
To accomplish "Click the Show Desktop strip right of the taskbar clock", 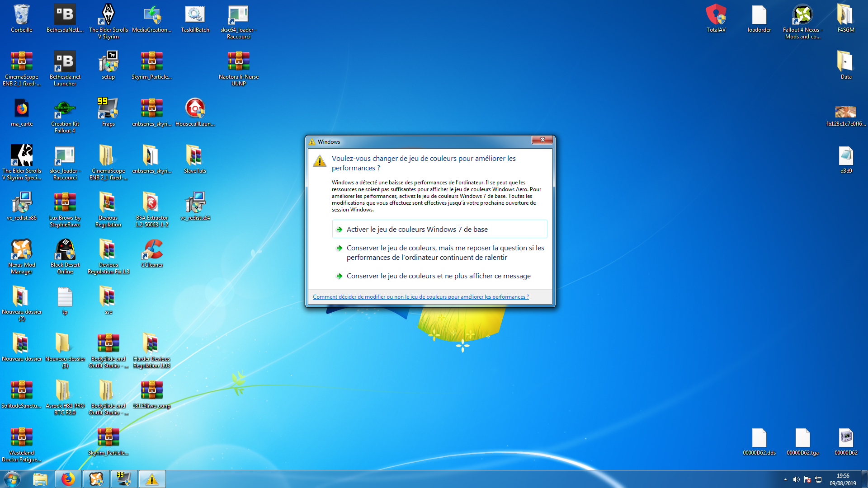I will coord(864,479).
